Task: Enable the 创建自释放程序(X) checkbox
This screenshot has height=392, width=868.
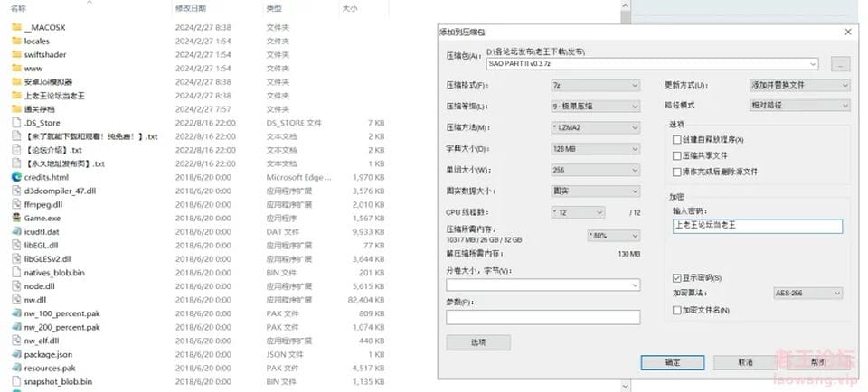Action: pos(676,140)
